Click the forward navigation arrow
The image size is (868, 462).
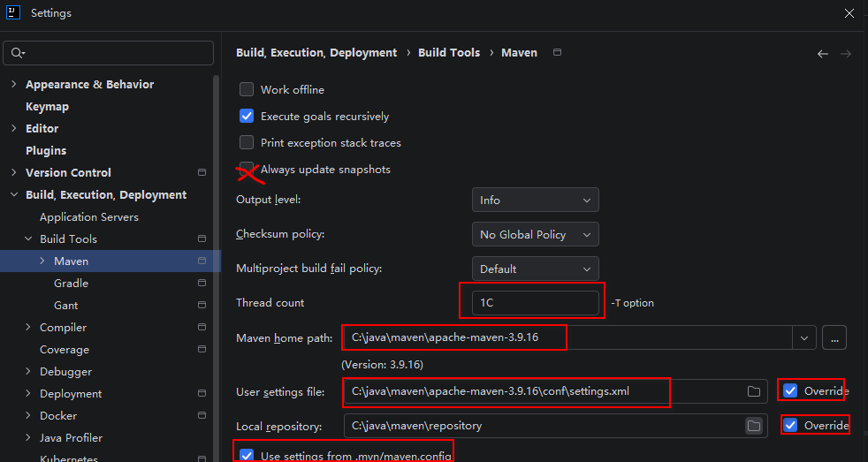click(x=845, y=54)
